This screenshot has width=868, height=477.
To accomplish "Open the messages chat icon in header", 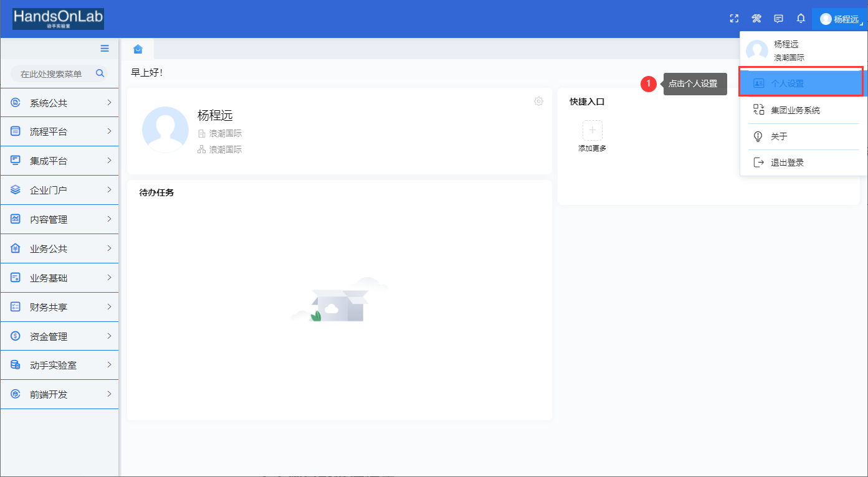I will point(778,19).
